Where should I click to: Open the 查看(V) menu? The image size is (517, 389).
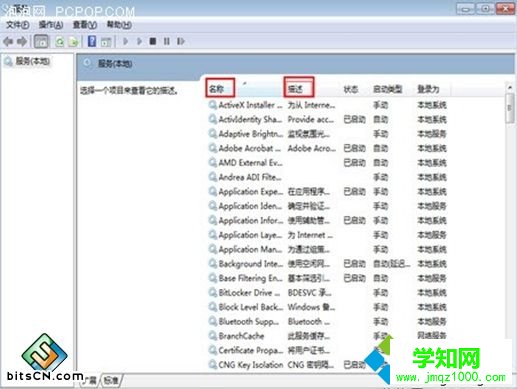pos(85,25)
